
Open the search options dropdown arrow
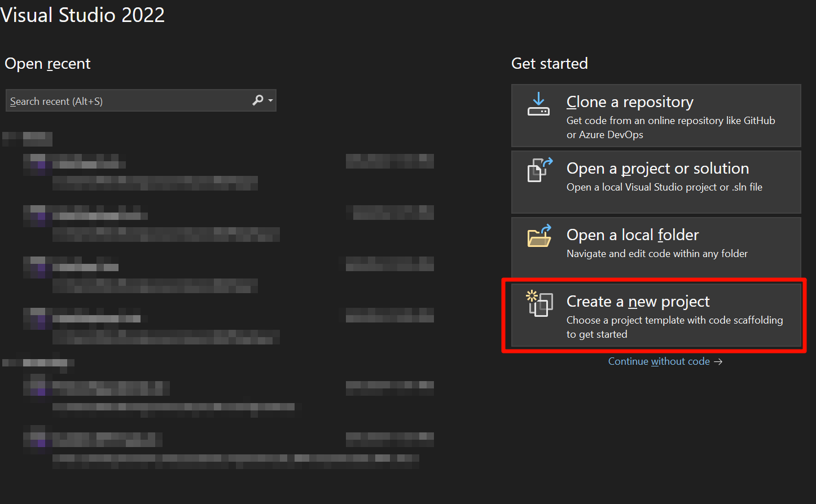pos(271,101)
